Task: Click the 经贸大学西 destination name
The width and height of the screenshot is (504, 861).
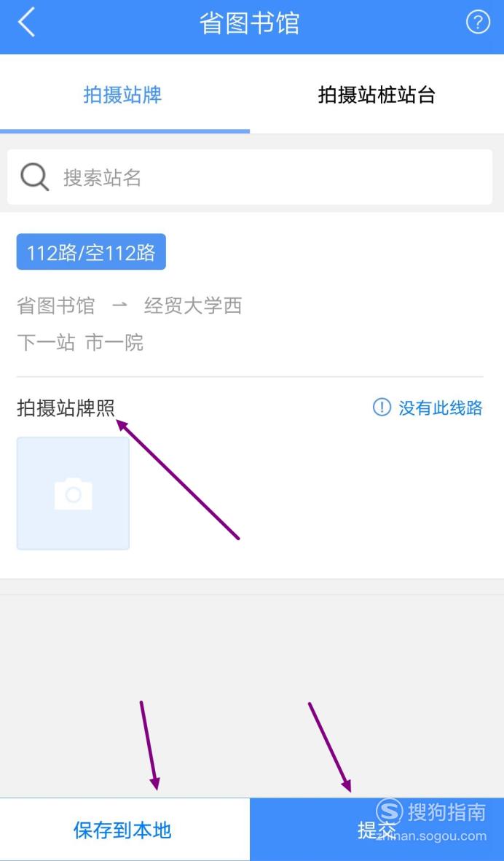Action: click(193, 305)
